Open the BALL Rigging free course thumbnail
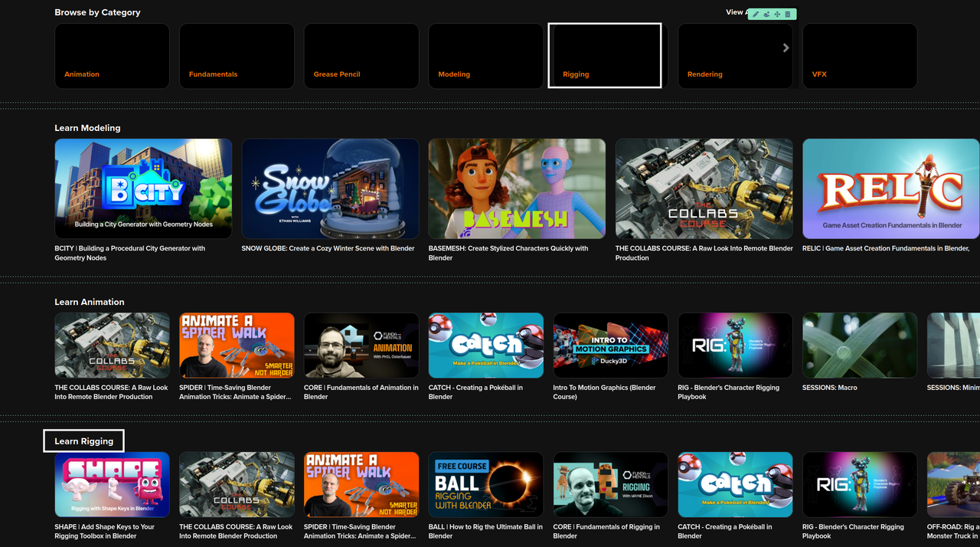Image resolution: width=980 pixels, height=547 pixels. point(486,484)
